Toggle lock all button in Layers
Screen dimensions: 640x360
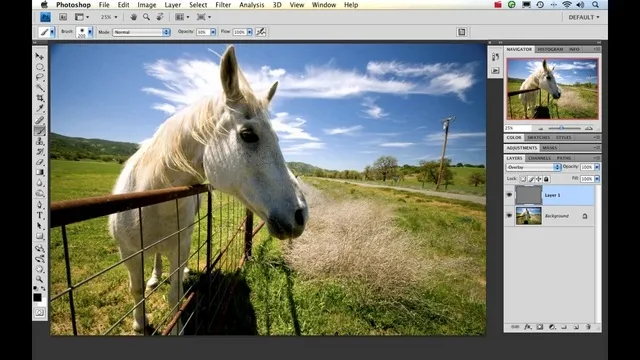547,179
